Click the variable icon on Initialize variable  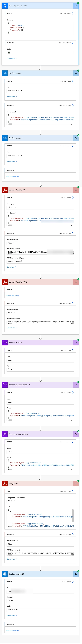coord(5,342)
